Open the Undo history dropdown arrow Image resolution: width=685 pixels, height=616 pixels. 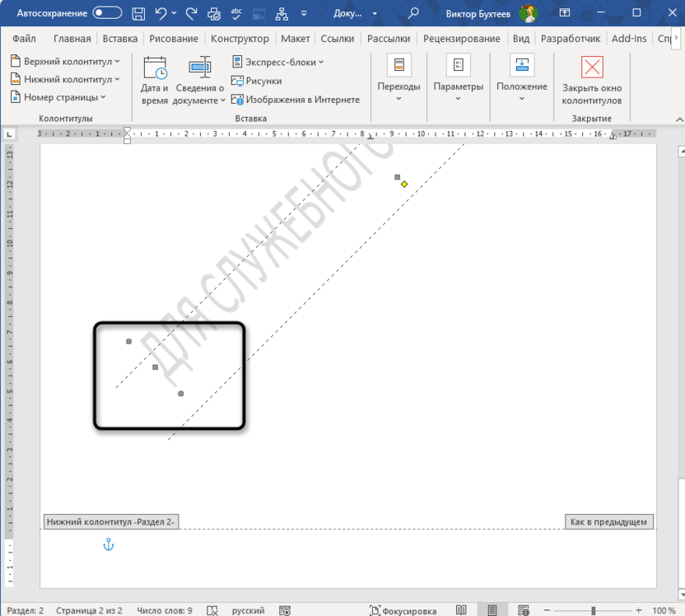click(174, 13)
